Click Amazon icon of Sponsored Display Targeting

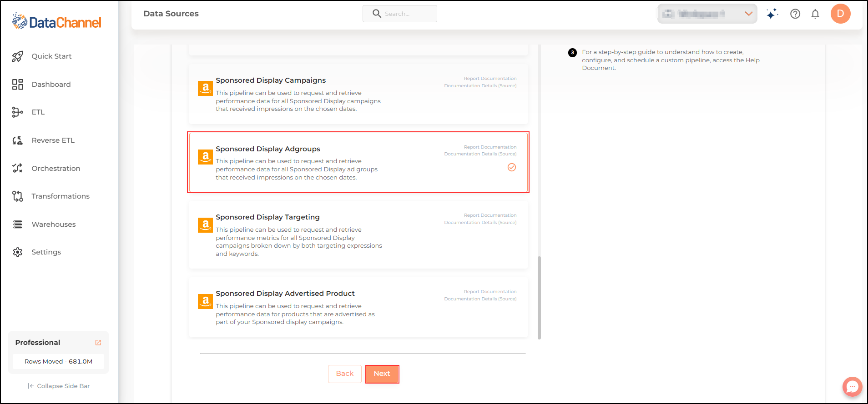coord(205,225)
